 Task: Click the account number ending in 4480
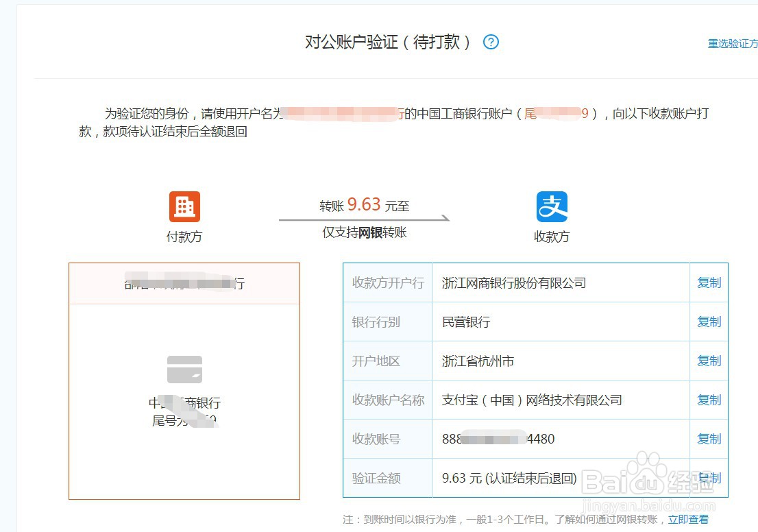[498, 439]
